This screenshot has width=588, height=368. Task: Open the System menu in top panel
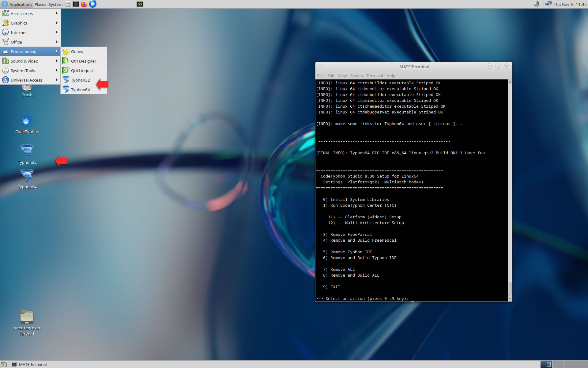tap(55, 4)
